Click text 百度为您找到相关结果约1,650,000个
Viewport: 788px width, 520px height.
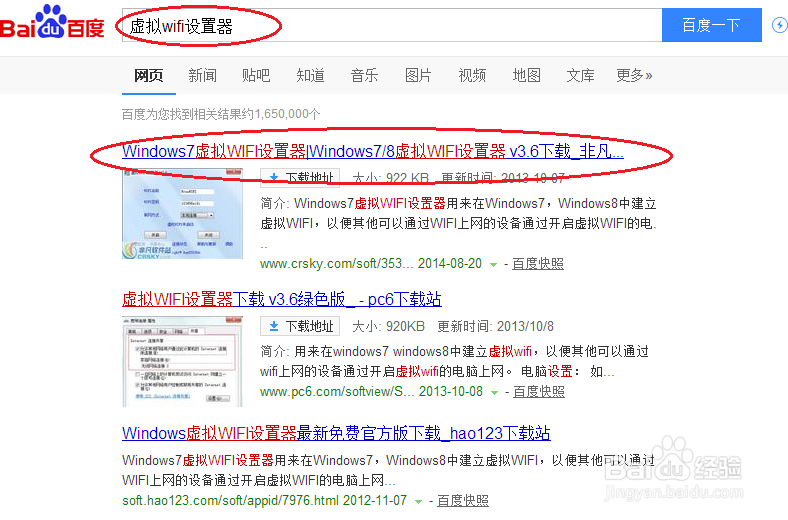tap(221, 114)
